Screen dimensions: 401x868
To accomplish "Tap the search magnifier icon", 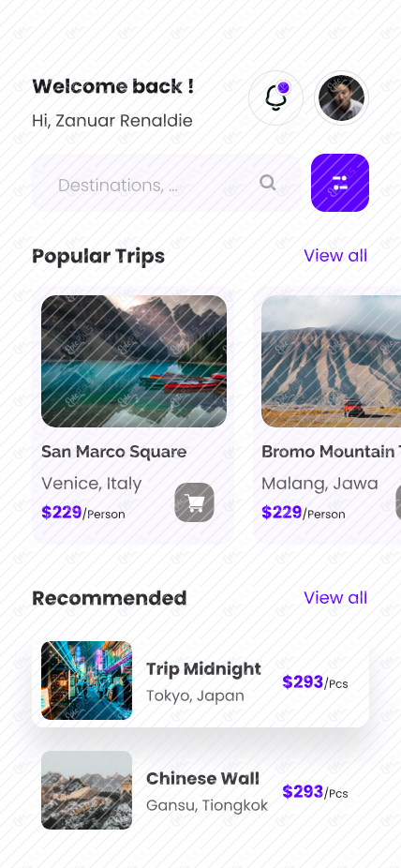I will (268, 183).
